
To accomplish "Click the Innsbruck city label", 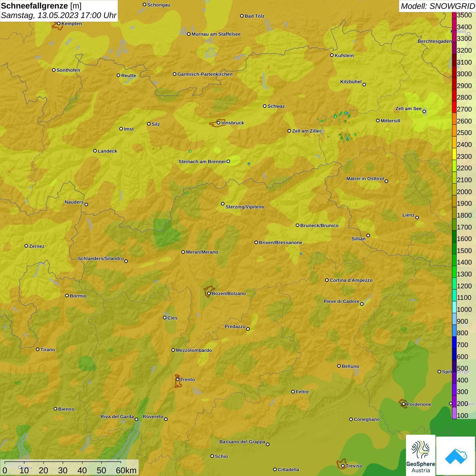I will (x=233, y=123).
